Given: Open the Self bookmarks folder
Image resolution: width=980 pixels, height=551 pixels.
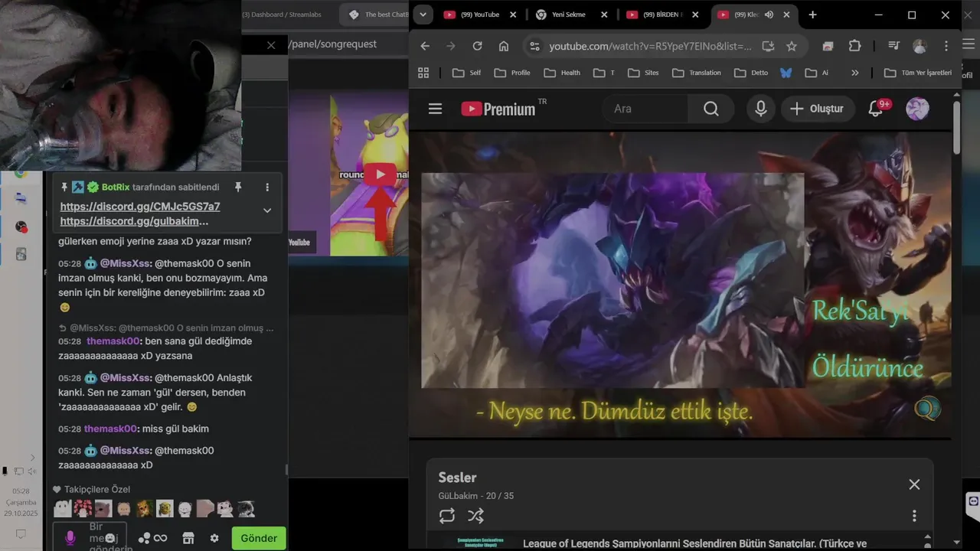Looking at the screenshot, I should [467, 73].
